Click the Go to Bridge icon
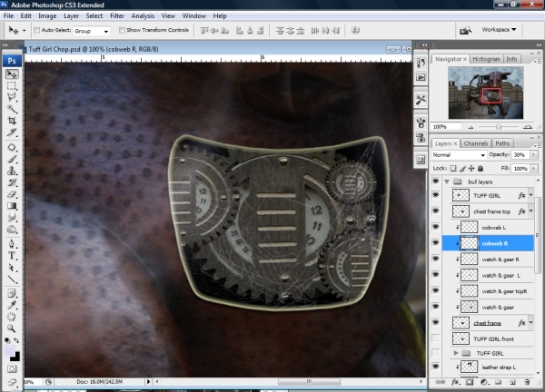The image size is (545, 392). pyautogui.click(x=465, y=30)
